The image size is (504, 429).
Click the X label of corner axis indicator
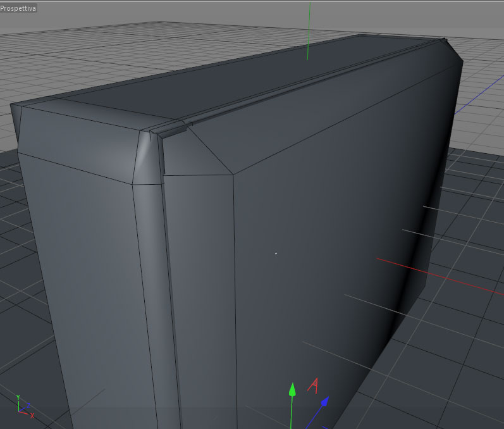tap(32, 416)
